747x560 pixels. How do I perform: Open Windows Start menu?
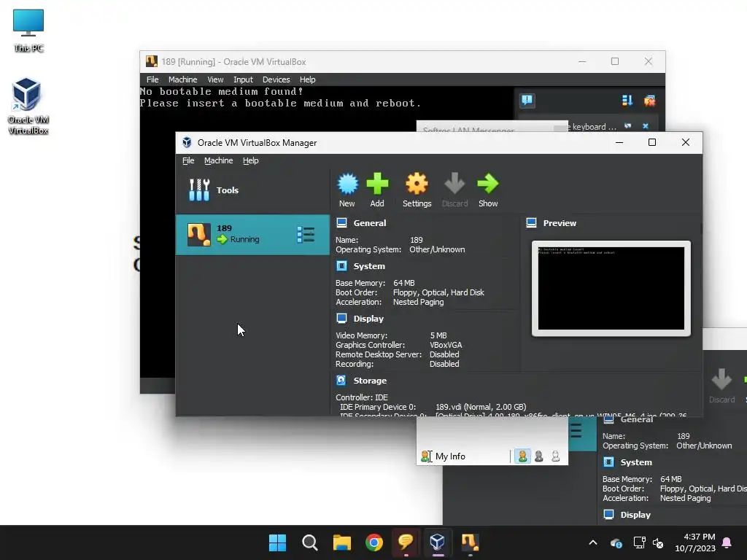pos(277,542)
